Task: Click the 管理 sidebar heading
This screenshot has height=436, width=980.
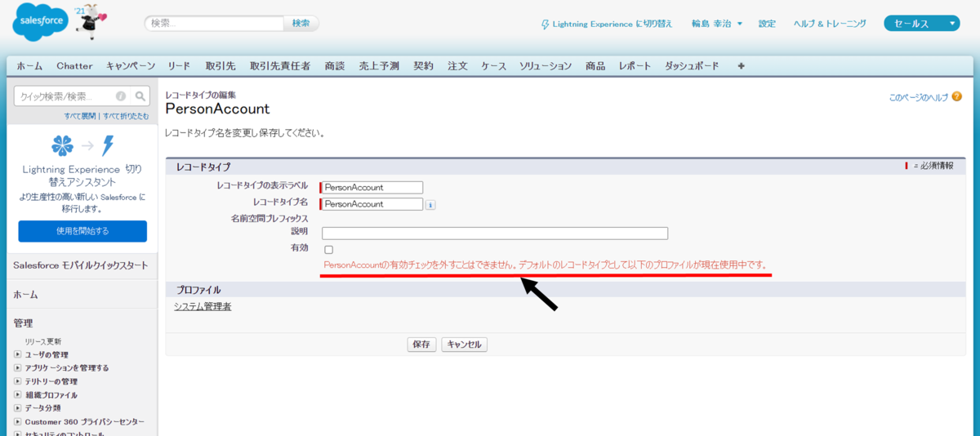Action: tap(23, 323)
